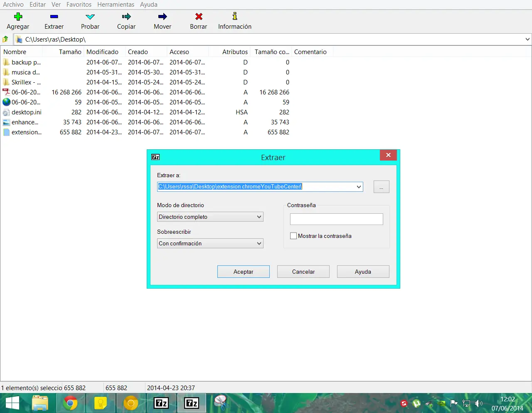
Task: Click the taskbar clock 12:02
Action: coord(507,399)
